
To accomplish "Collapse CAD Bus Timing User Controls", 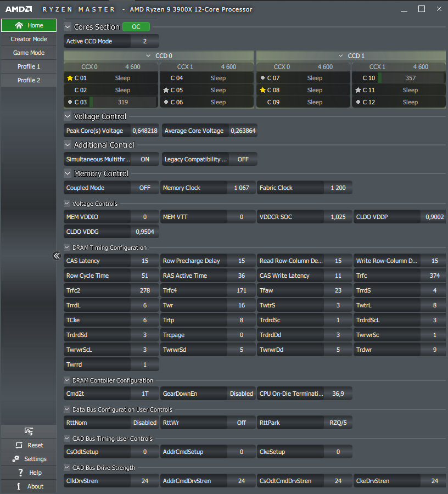I will (67, 439).
